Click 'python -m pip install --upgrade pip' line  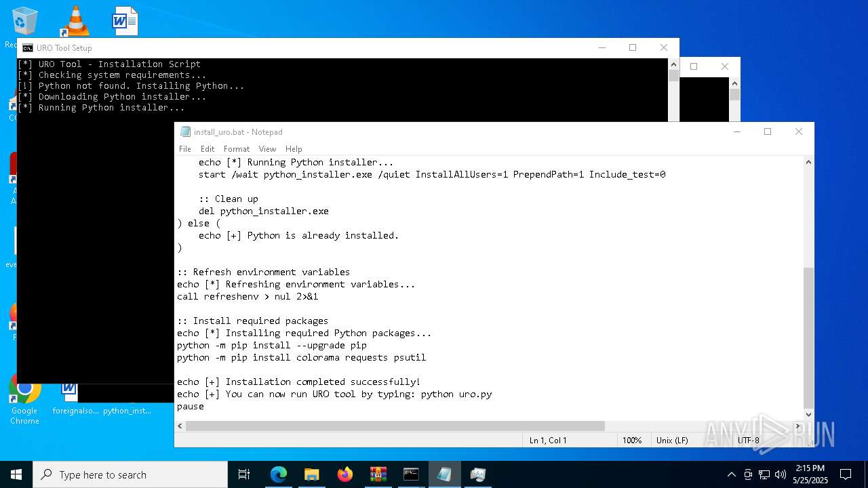272,345
